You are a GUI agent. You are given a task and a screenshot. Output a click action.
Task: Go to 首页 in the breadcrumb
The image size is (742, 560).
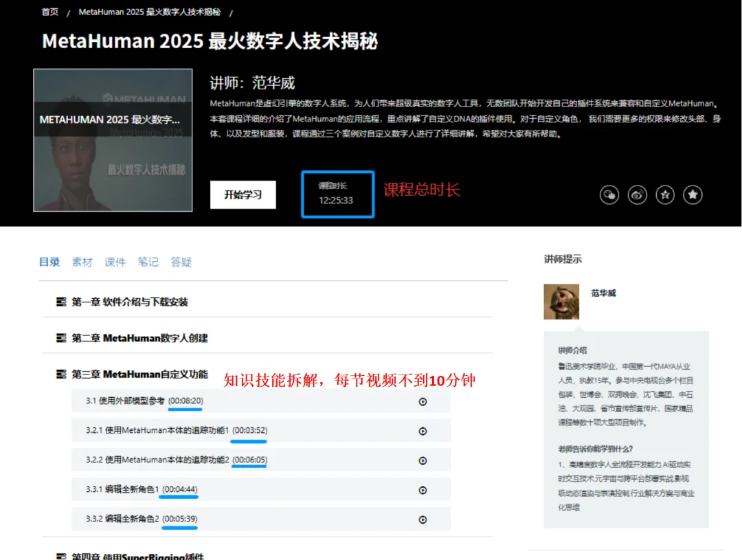click(49, 12)
